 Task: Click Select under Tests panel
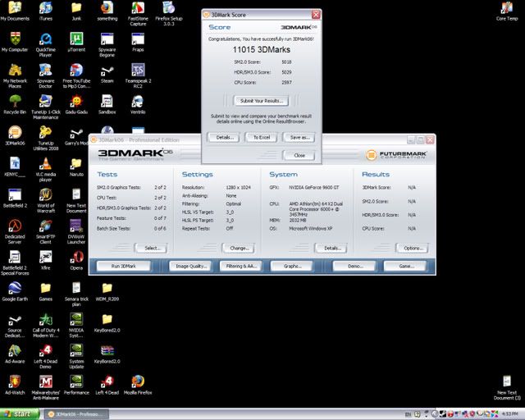coord(151,249)
